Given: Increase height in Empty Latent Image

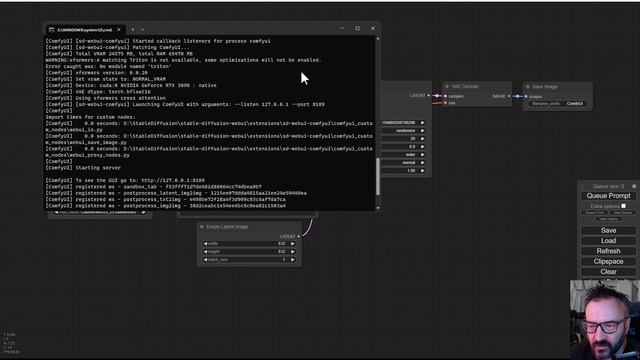Looking at the screenshot, I should (293, 252).
